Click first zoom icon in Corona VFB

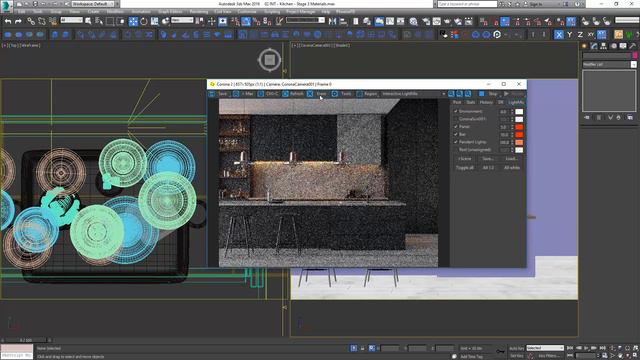[451, 94]
